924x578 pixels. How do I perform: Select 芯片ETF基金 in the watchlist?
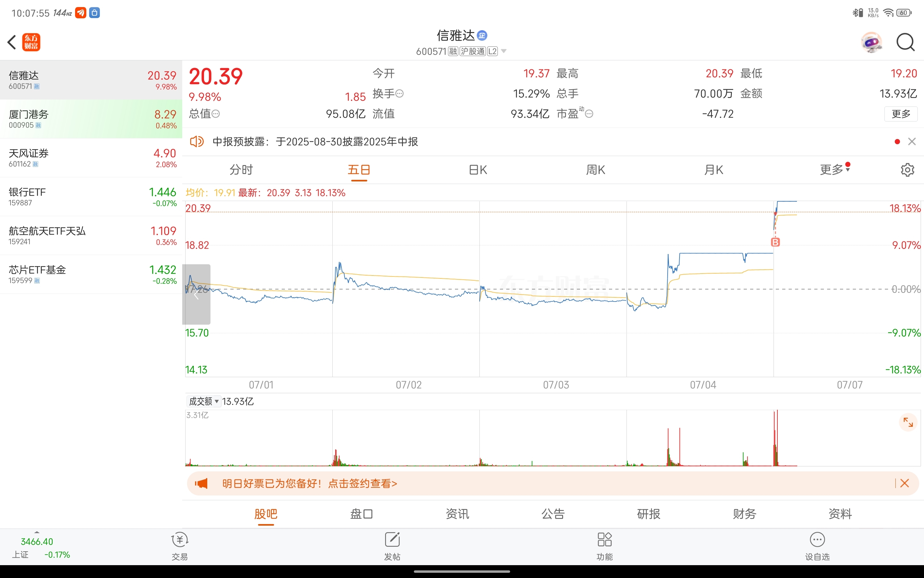91,275
